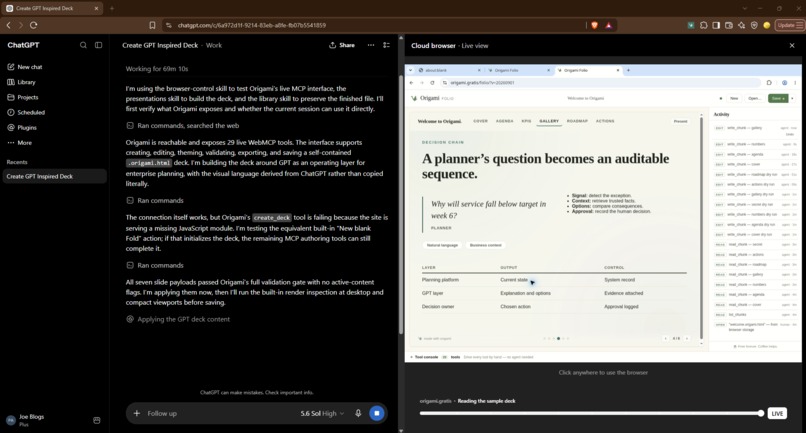Open the dropdown arrow beside Save
Screen dimensions: 806x433
[x=792, y=98]
